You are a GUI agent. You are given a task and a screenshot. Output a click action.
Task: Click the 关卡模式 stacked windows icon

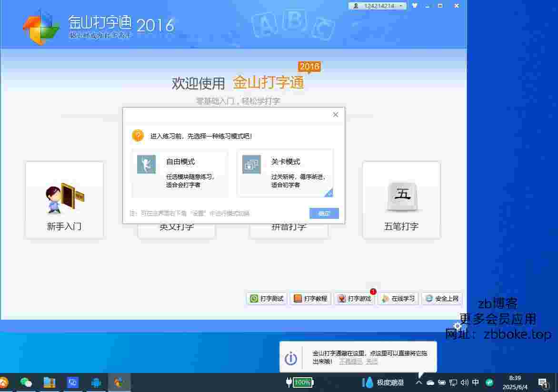pyautogui.click(x=251, y=164)
